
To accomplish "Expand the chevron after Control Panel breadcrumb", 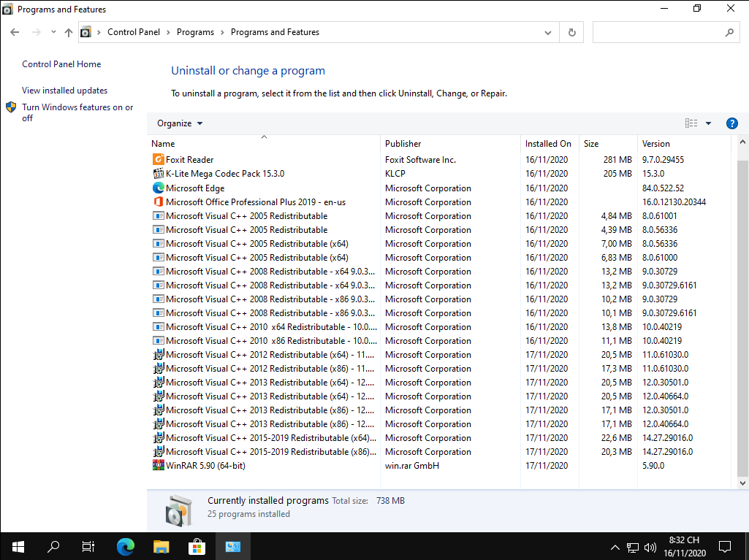I will [x=168, y=32].
